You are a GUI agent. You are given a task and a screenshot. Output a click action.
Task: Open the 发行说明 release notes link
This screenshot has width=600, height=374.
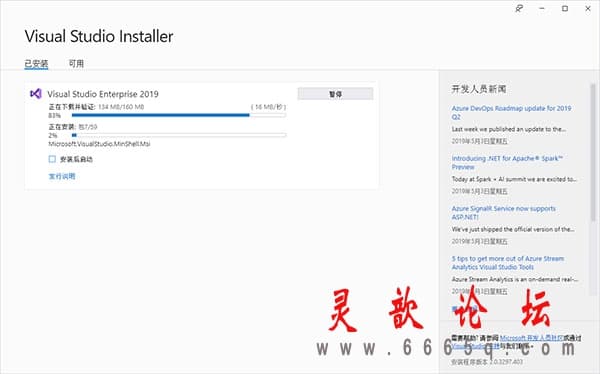pos(62,176)
